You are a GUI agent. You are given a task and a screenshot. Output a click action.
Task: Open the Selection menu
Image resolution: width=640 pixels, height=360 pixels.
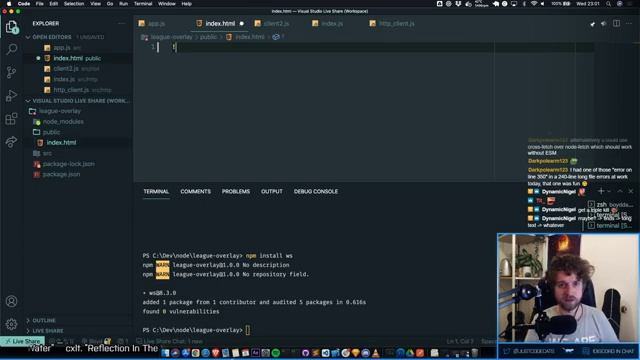tap(74, 4)
